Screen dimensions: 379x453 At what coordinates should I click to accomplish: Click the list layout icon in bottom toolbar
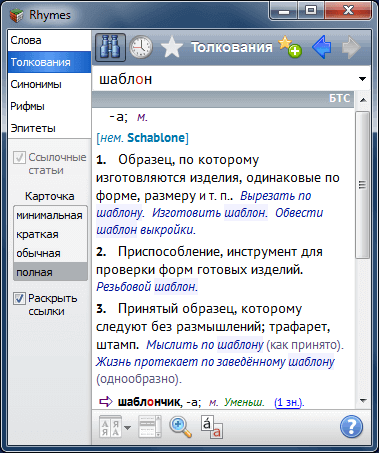[x=150, y=426]
